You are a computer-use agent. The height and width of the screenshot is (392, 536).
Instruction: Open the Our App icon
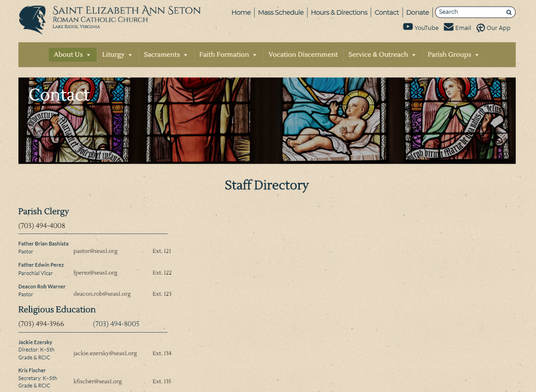(480, 28)
